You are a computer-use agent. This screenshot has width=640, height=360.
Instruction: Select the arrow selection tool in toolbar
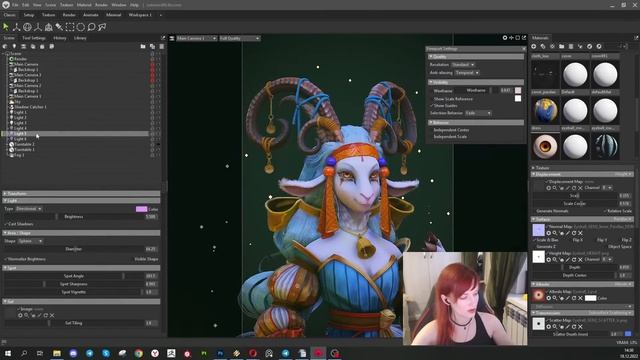(6, 27)
